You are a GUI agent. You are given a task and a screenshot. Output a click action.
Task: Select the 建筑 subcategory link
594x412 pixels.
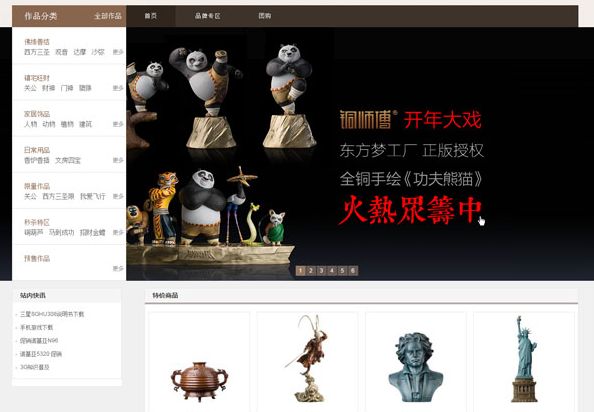(x=85, y=124)
